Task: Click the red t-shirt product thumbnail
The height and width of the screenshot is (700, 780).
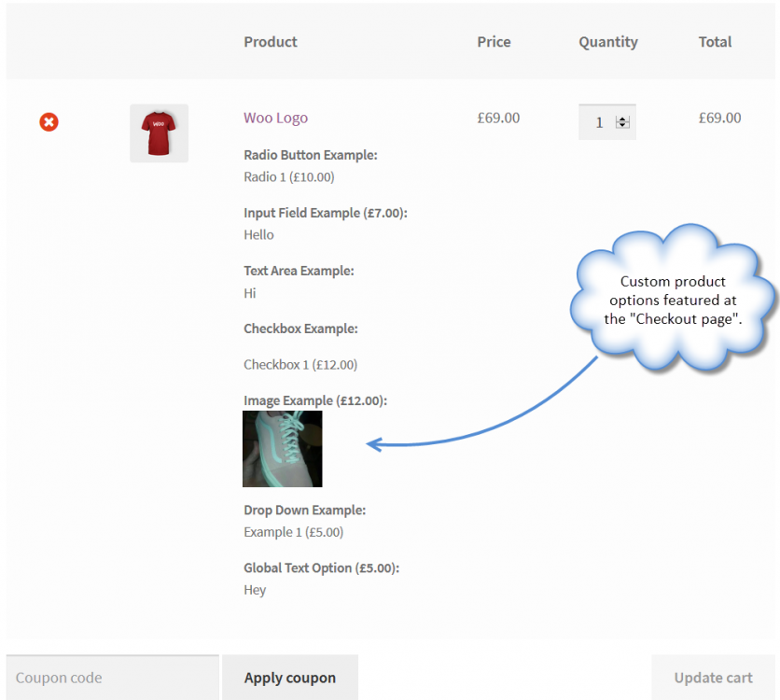Action: click(x=159, y=133)
